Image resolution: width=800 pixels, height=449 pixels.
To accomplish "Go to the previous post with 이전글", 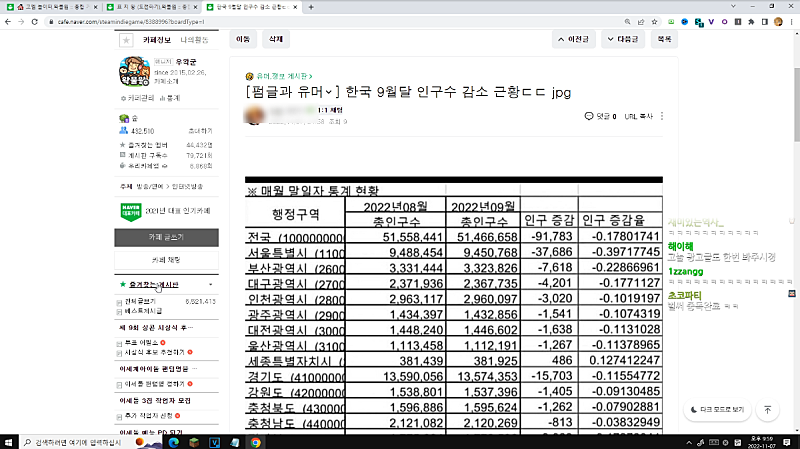I will [575, 40].
